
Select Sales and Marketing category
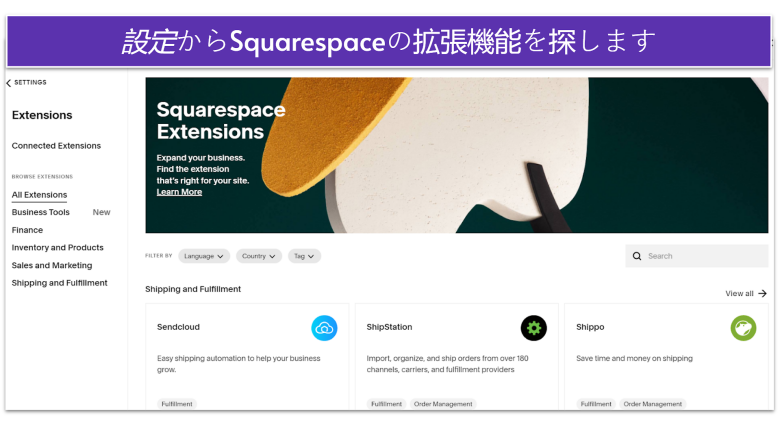coord(52,266)
